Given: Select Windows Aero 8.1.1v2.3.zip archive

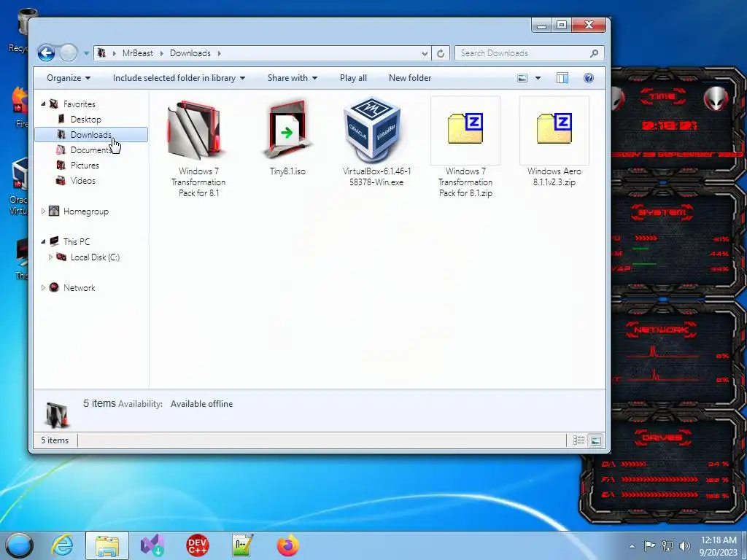Looking at the screenshot, I should [554, 141].
